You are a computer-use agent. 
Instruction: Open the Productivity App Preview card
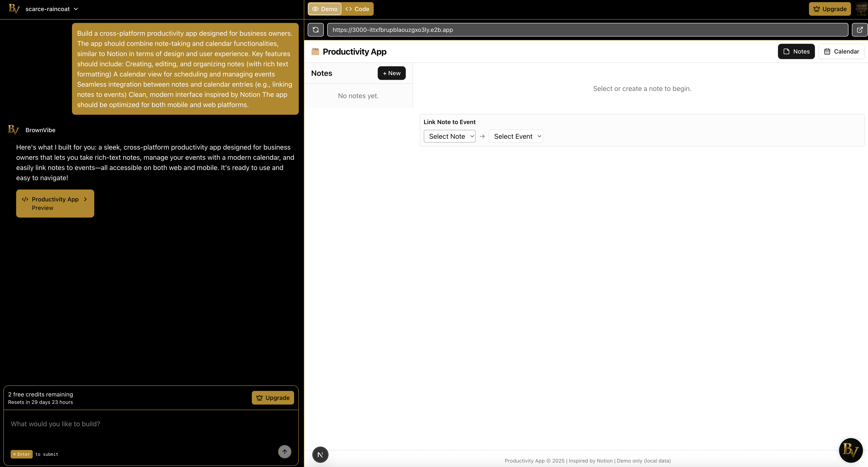(x=55, y=203)
